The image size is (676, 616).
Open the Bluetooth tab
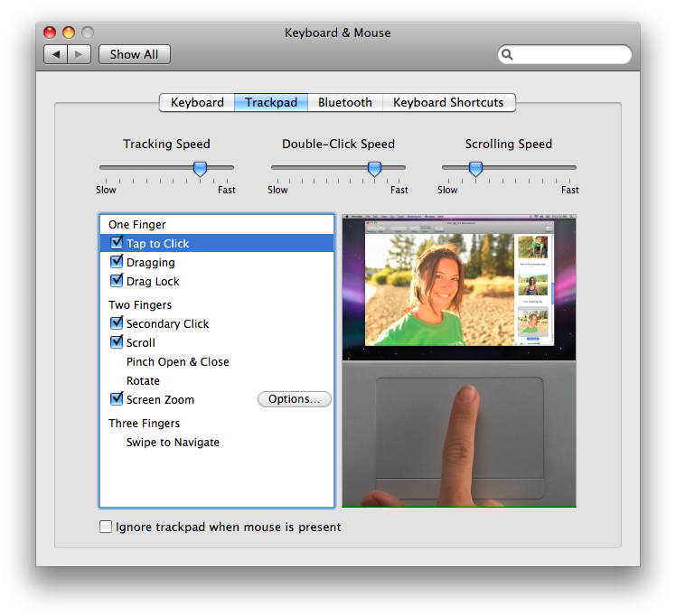(344, 103)
